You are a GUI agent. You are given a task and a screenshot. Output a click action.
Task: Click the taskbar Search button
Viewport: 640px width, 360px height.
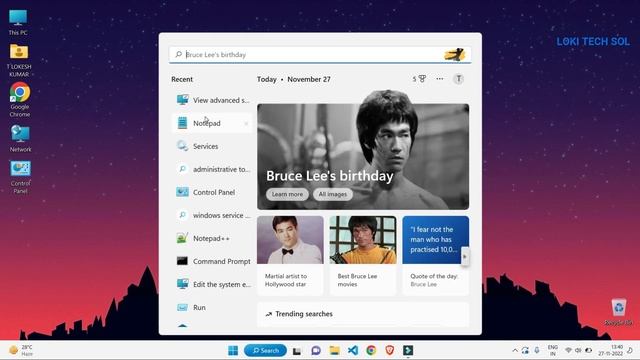coord(265,350)
